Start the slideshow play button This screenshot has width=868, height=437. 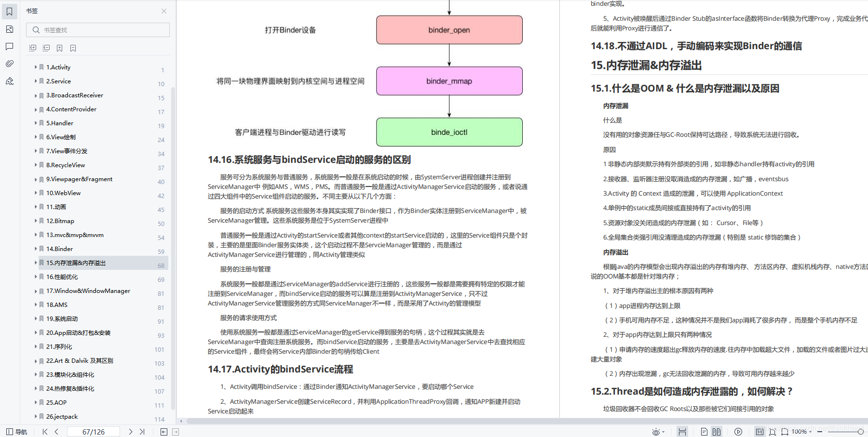point(738,432)
